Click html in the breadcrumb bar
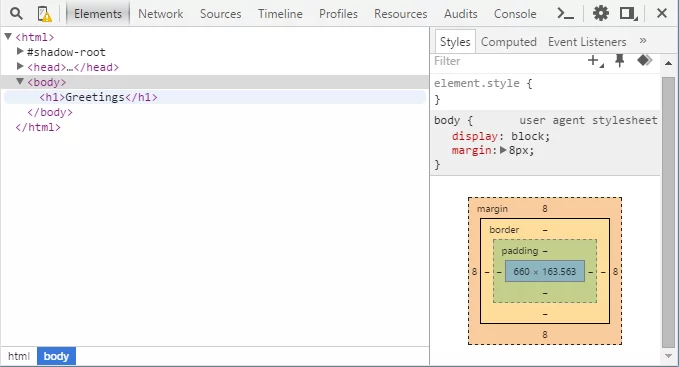 [x=19, y=356]
